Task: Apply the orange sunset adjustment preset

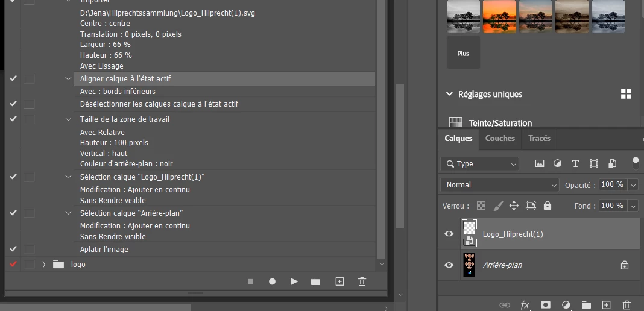Action: (x=499, y=16)
